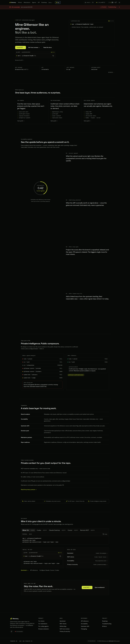Open guide link in the For Miners card
130x644 pixels.
tap(21, 121)
